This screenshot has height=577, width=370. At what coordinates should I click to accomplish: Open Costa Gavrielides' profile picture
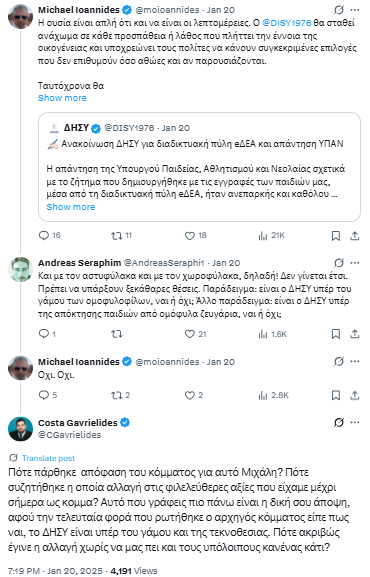tap(20, 429)
